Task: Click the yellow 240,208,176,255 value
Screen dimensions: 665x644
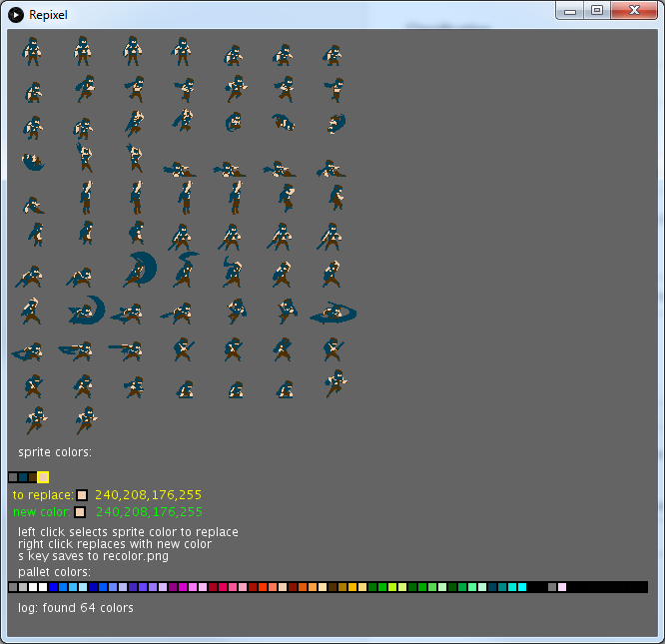Action: pos(148,495)
